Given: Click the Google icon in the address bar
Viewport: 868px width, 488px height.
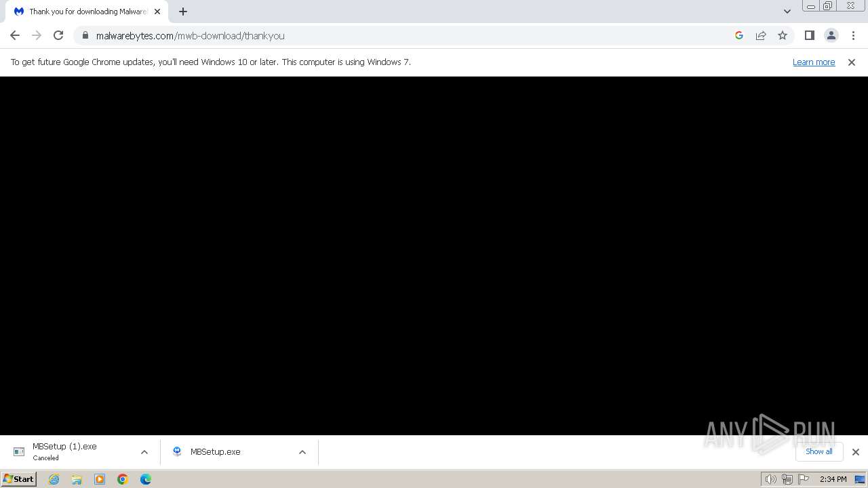Looking at the screenshot, I should point(739,35).
